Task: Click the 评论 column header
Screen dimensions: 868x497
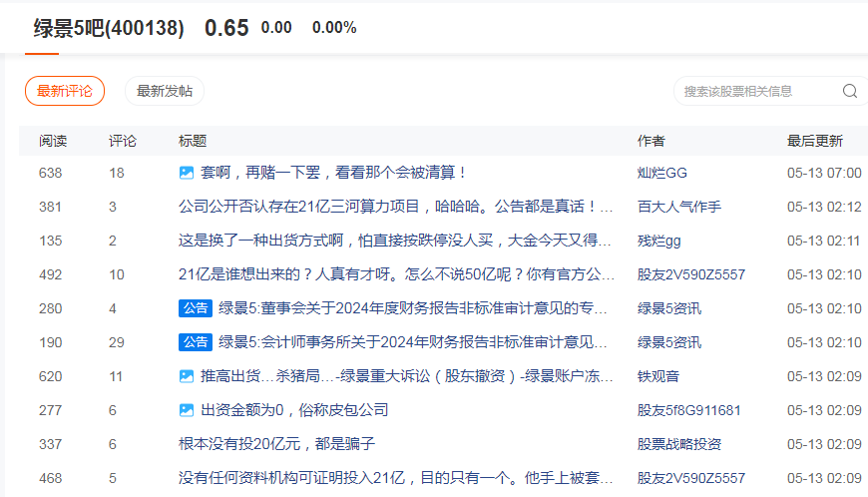Action: (x=123, y=141)
